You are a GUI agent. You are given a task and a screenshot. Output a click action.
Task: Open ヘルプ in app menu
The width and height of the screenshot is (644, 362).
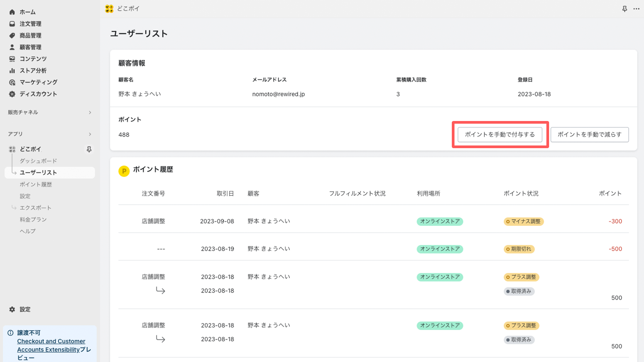click(x=28, y=231)
